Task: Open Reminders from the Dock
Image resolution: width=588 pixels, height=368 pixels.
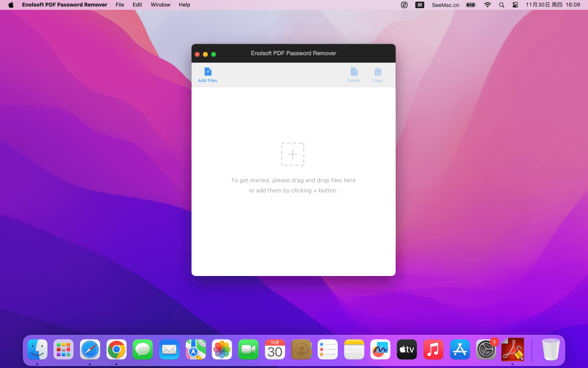Action: click(327, 350)
